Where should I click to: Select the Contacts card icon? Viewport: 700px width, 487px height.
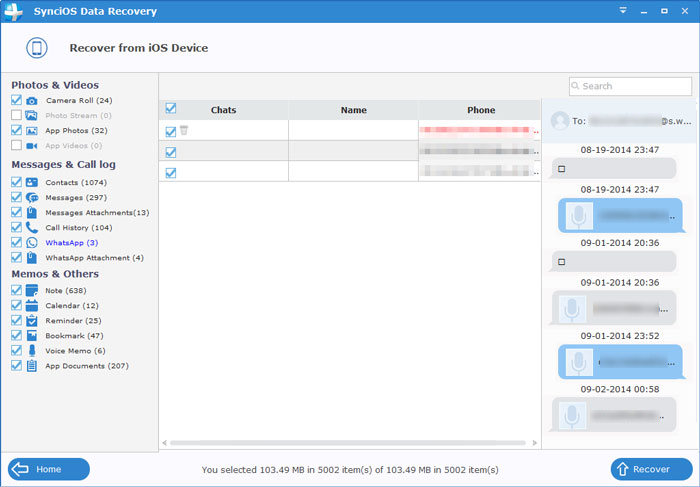pos(32,183)
